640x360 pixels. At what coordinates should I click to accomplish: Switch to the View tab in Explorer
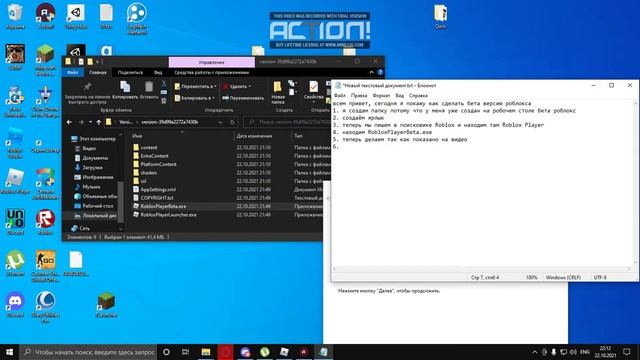pos(158,72)
